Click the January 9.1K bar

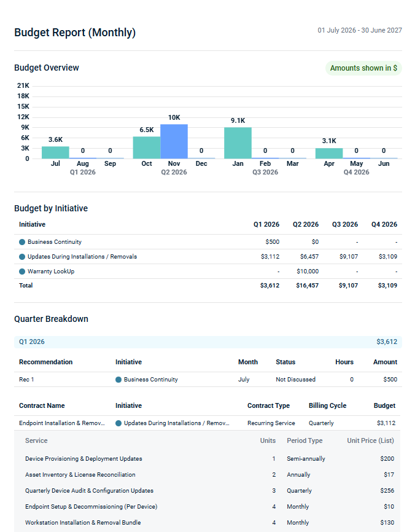[x=238, y=143]
